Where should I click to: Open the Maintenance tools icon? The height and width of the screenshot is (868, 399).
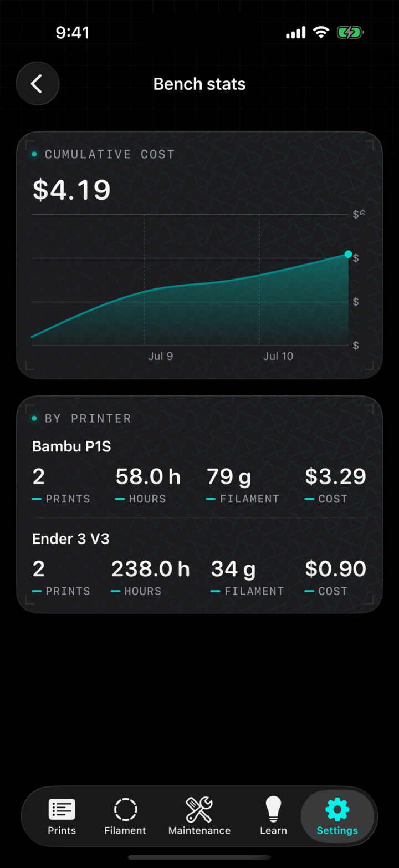(199, 810)
